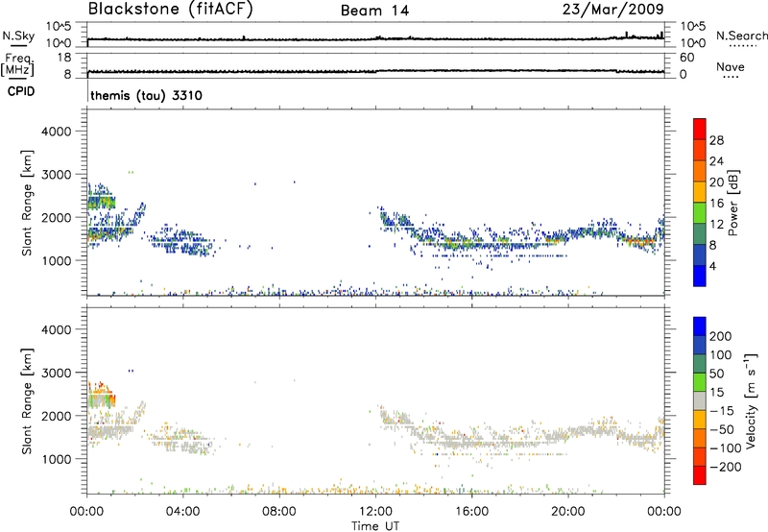Click the "4000" tick in the power panel
768x532 pixels.
pyautogui.click(x=56, y=132)
